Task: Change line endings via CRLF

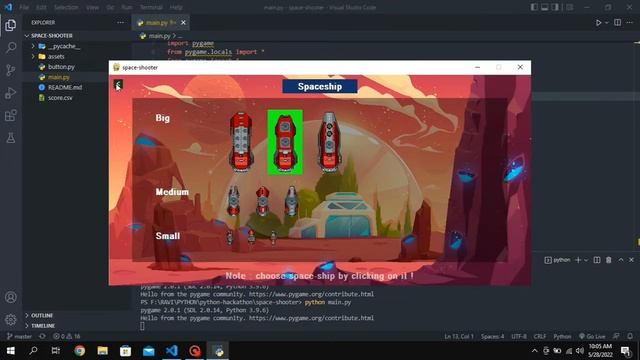Action: [x=540, y=336]
